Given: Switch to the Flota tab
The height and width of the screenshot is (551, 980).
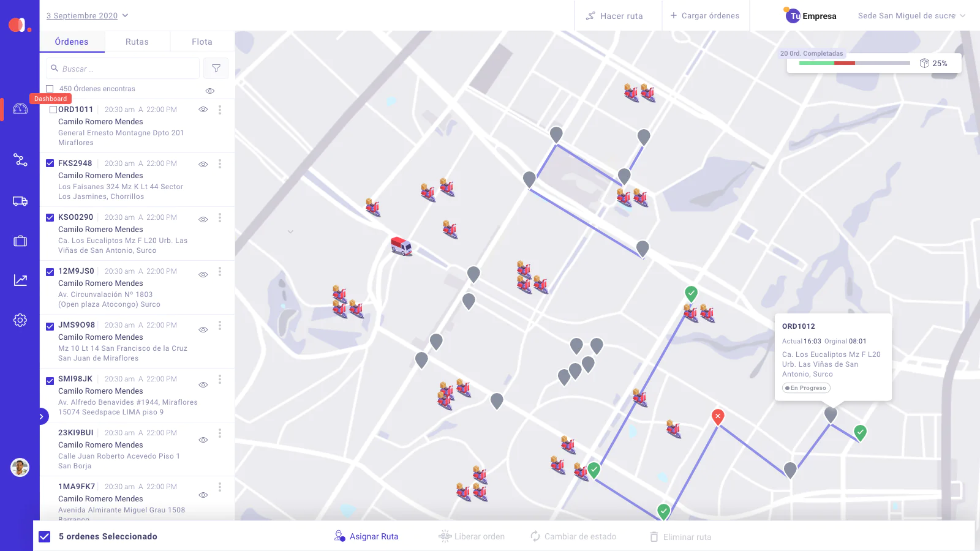Looking at the screenshot, I should pos(202,42).
